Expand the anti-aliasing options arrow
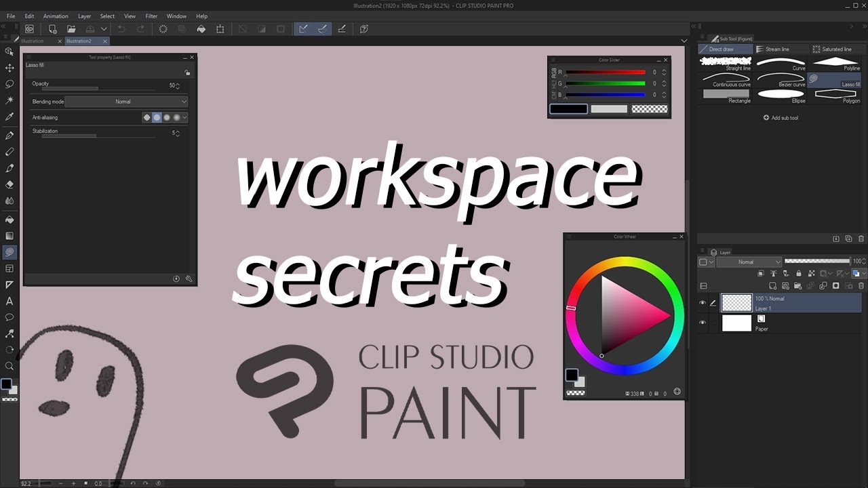 tap(184, 117)
